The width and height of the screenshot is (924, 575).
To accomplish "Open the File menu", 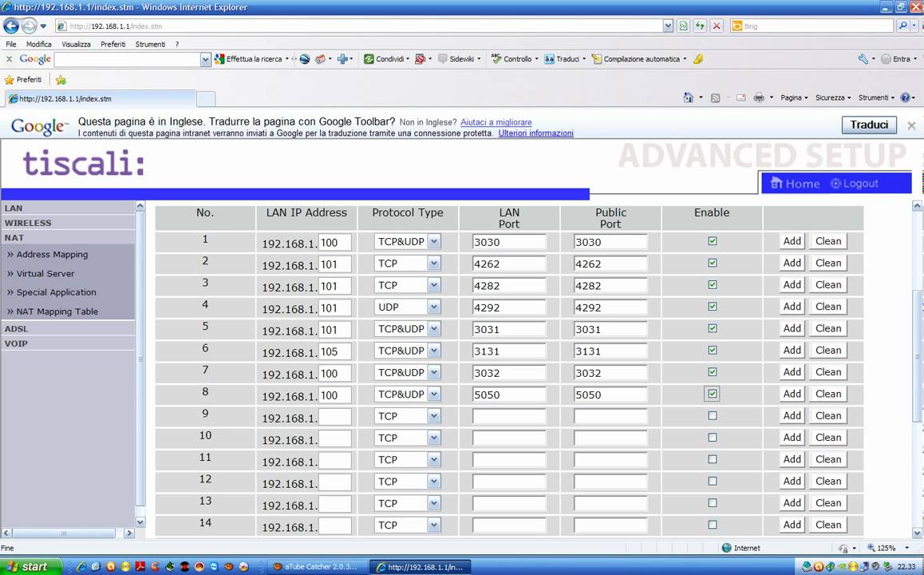I will pyautogui.click(x=11, y=44).
